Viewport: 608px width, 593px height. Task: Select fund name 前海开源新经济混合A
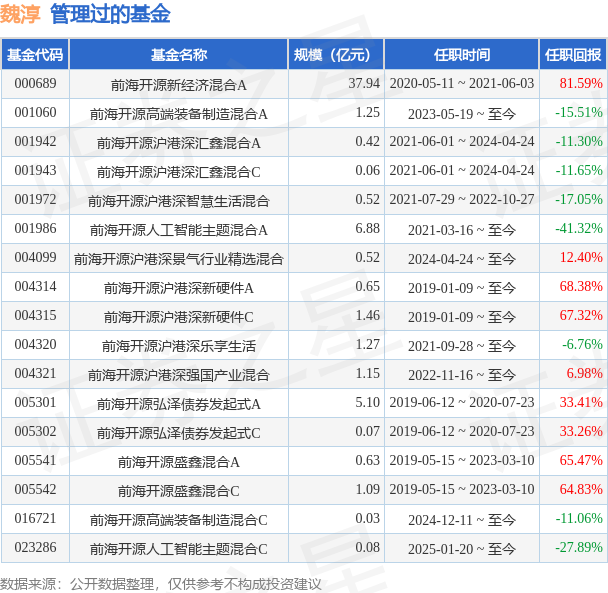(179, 85)
